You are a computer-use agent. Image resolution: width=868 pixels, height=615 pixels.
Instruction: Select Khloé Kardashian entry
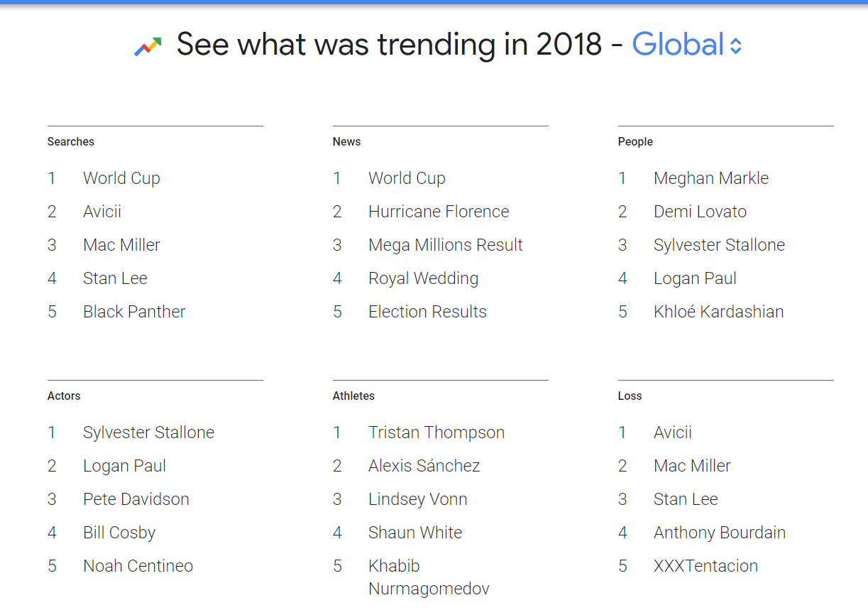coord(719,312)
